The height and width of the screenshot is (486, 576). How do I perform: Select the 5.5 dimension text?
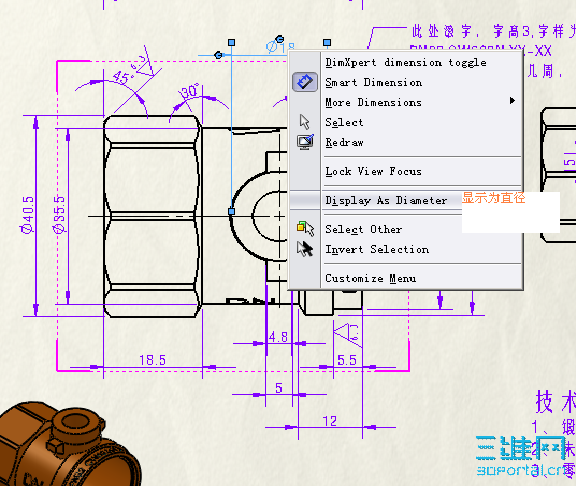tap(347, 360)
